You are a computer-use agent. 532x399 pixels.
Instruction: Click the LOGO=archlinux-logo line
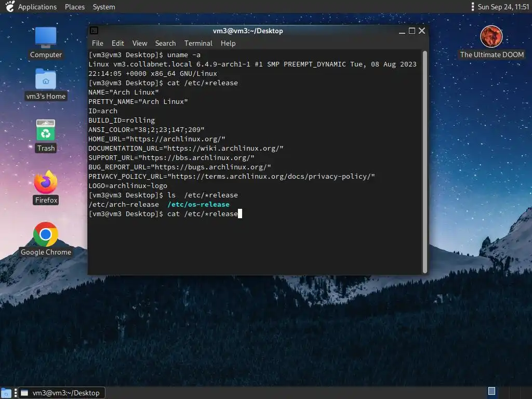[128, 186]
